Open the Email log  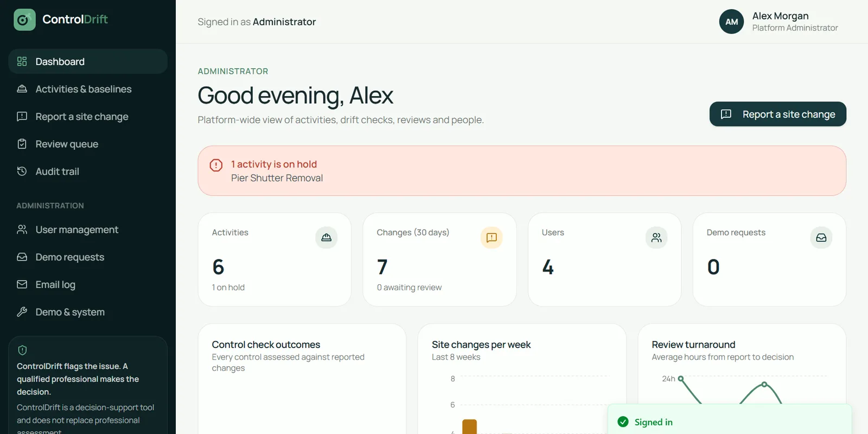pyautogui.click(x=88, y=284)
